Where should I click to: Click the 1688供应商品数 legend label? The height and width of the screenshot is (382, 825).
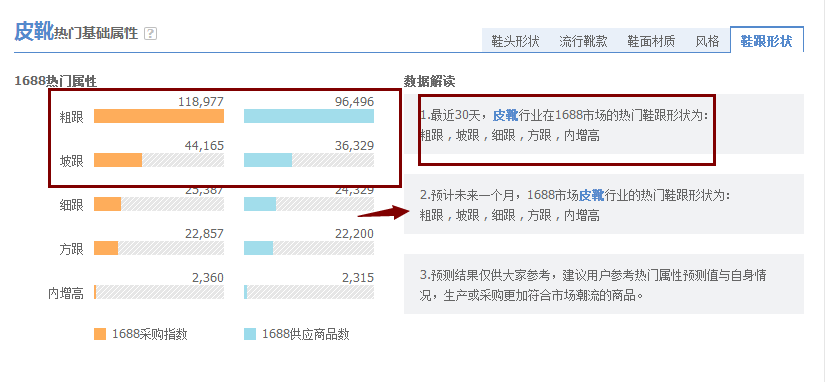coord(306,334)
